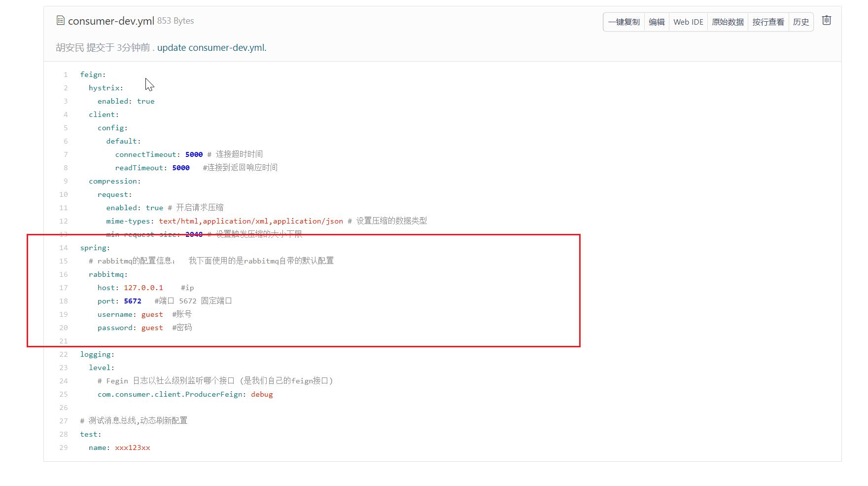868x486 pixels.
Task: Click com.consumer.client.ProducerFeign key
Action: pyautogui.click(x=170, y=394)
